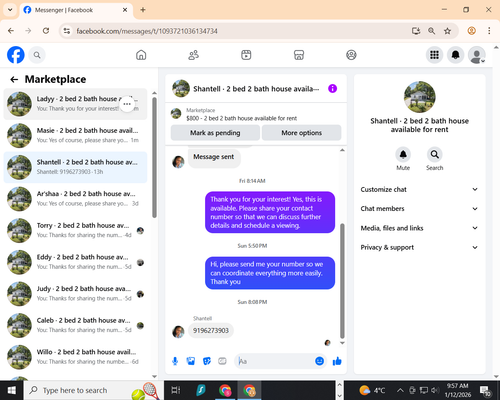Open the $800 Marketplace listing link

pos(241,118)
